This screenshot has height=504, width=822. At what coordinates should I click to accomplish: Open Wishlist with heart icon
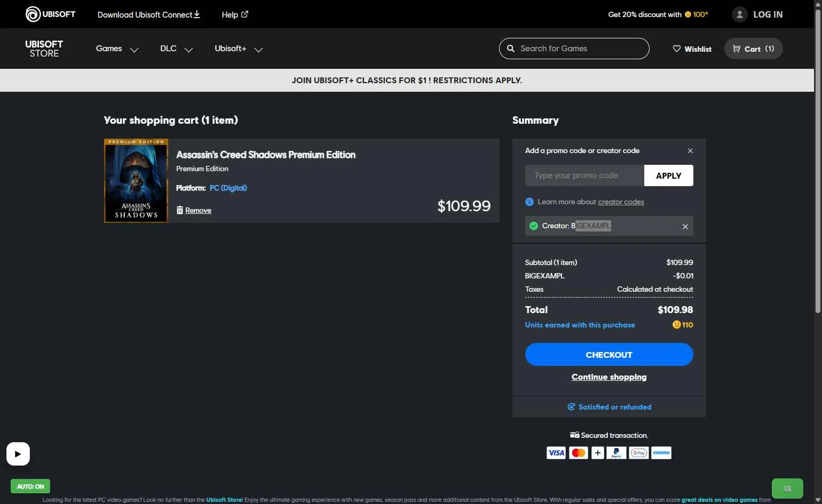(x=692, y=49)
